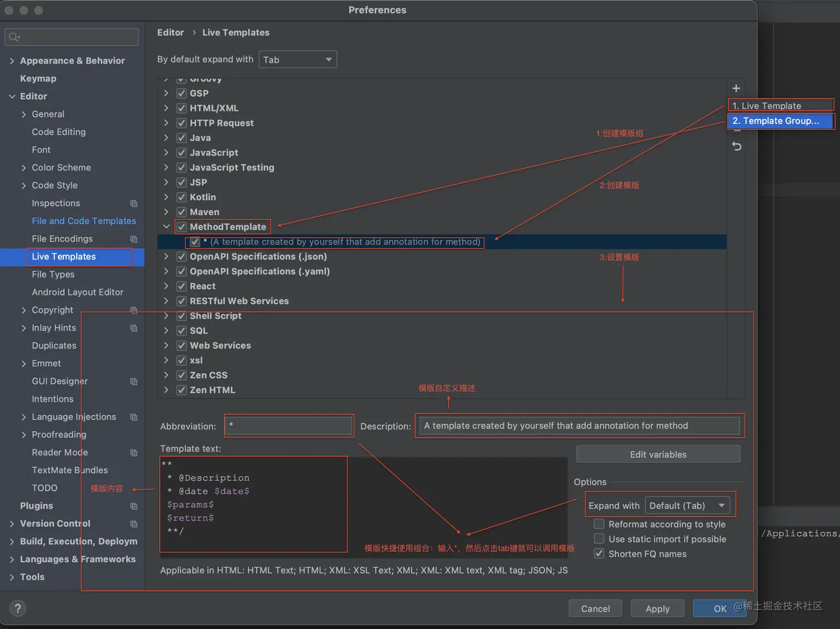Collapse the MethodTemplate group
840x629 pixels.
[x=166, y=227]
